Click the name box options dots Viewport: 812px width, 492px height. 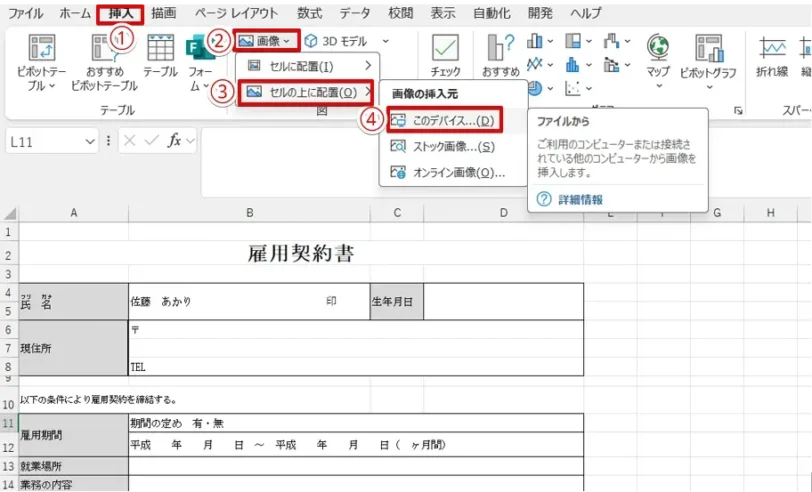(x=108, y=140)
